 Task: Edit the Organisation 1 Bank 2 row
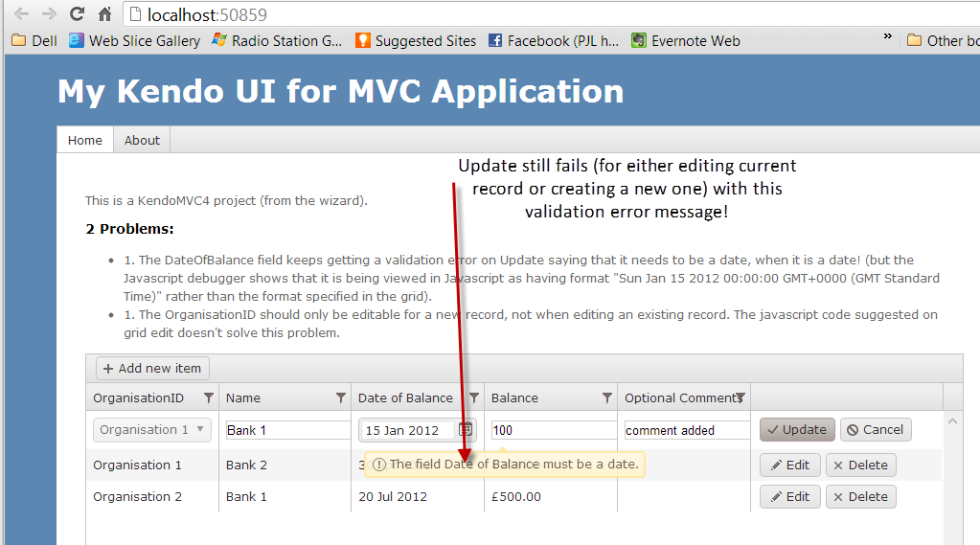[x=790, y=465]
